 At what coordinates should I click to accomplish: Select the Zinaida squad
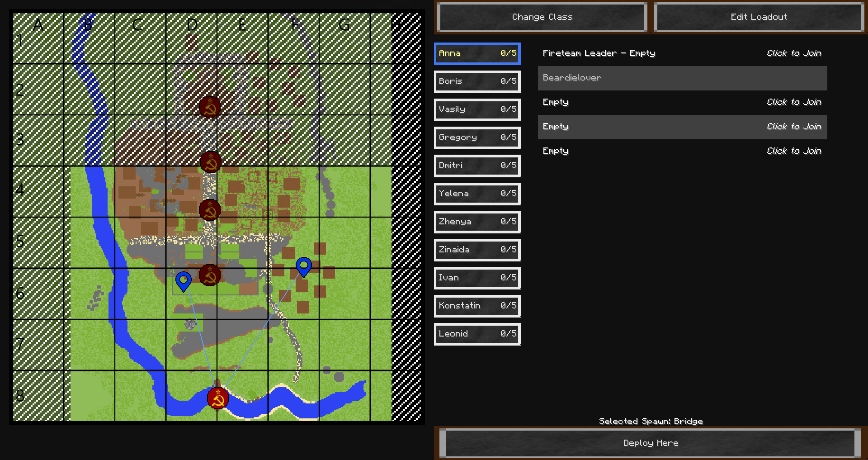point(477,250)
